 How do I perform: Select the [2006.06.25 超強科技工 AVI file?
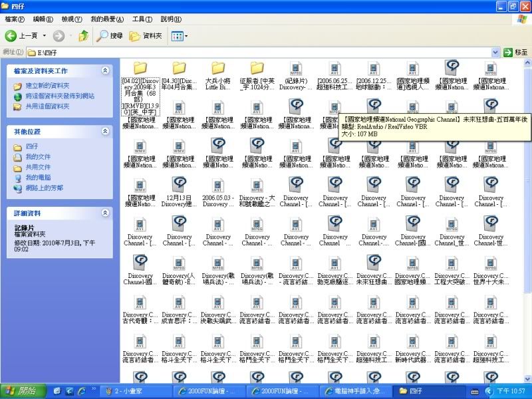[x=334, y=75]
